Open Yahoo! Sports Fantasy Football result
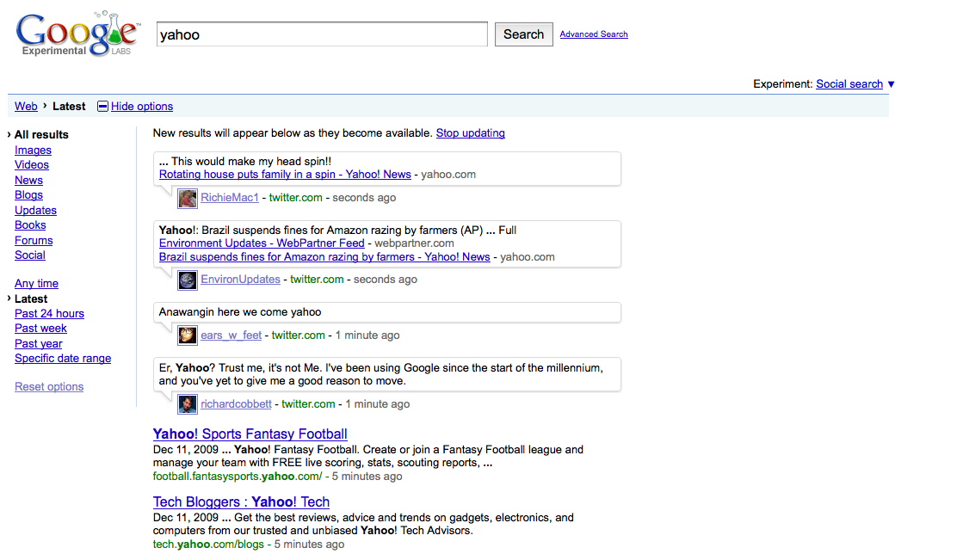Image resolution: width=963 pixels, height=560 pixels. click(250, 434)
